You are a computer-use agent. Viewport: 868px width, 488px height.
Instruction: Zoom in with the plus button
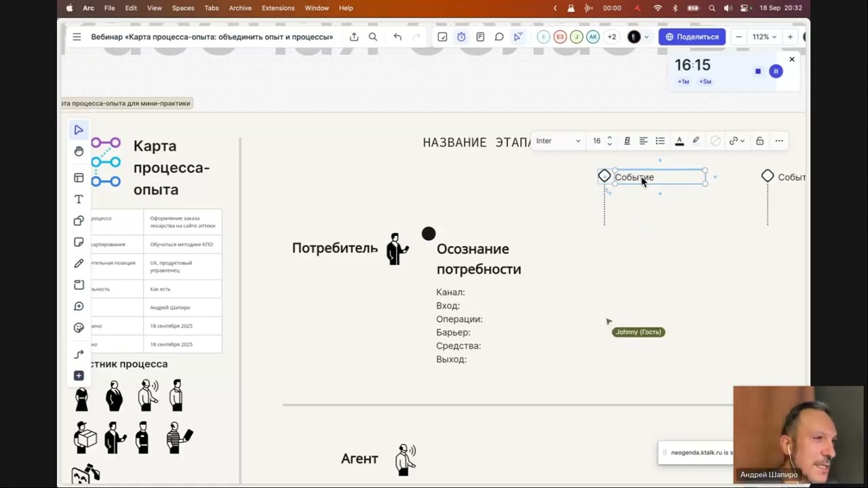coord(790,37)
